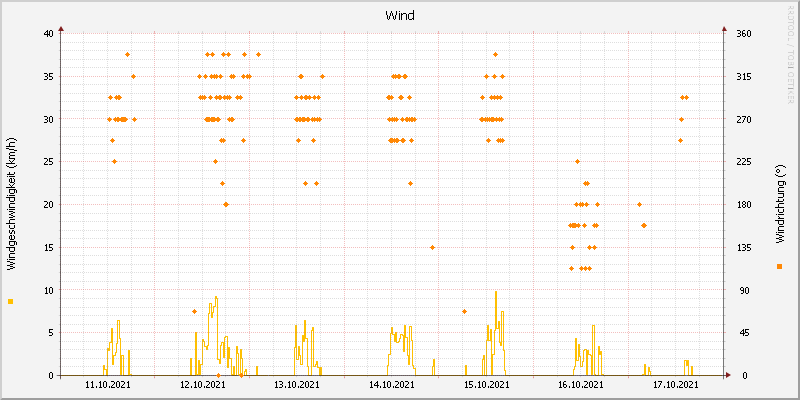Viewport: 800px width, 400px height.
Task: Click the orange wind direction legend square
Action: (x=780, y=266)
